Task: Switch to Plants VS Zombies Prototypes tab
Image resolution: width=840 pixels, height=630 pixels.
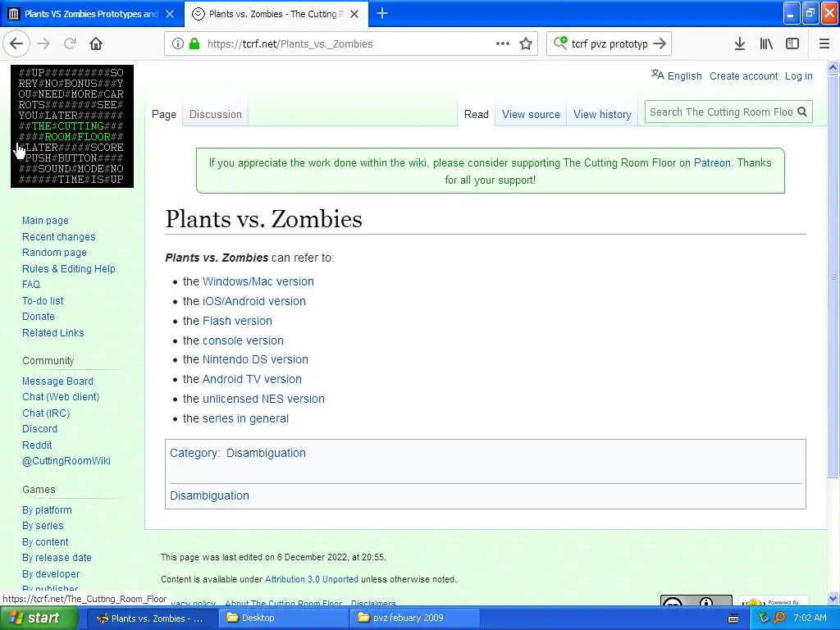Action: click(92, 14)
